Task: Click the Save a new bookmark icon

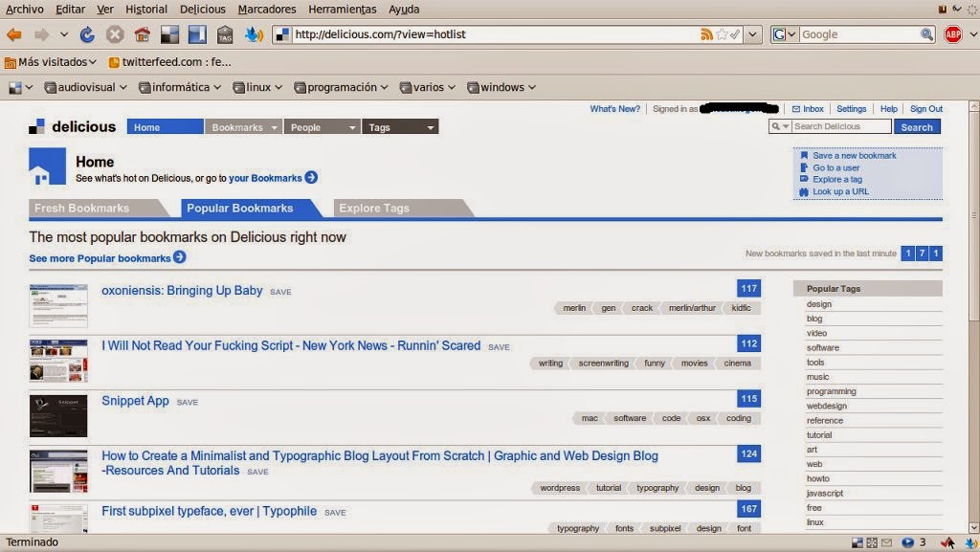Action: (x=804, y=156)
